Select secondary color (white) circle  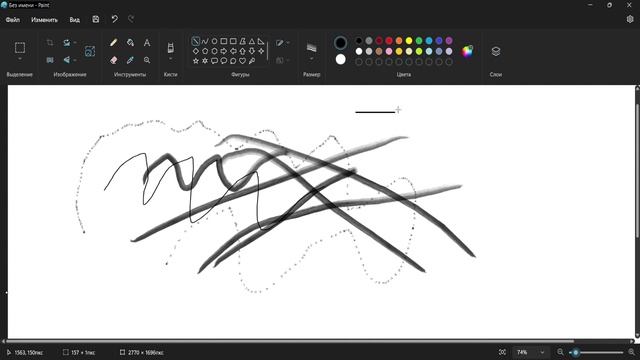tap(340, 60)
